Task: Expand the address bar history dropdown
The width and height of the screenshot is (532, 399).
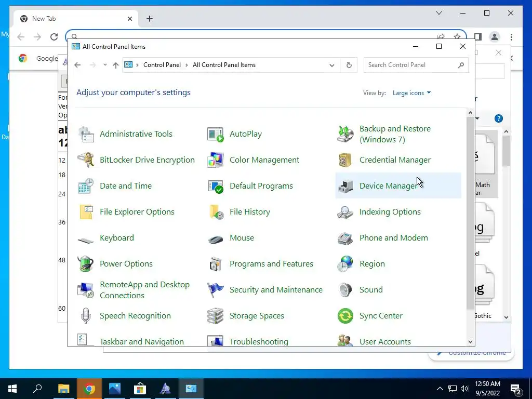Action: (332, 65)
